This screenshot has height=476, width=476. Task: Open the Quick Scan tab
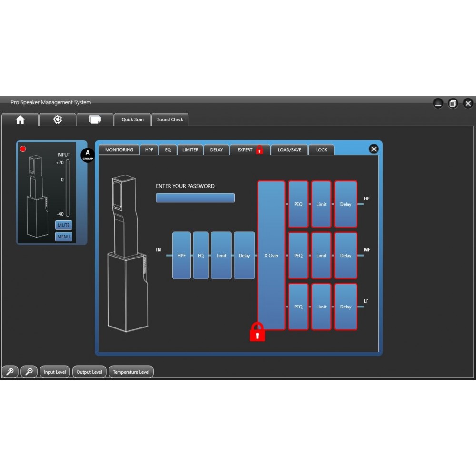(x=132, y=120)
